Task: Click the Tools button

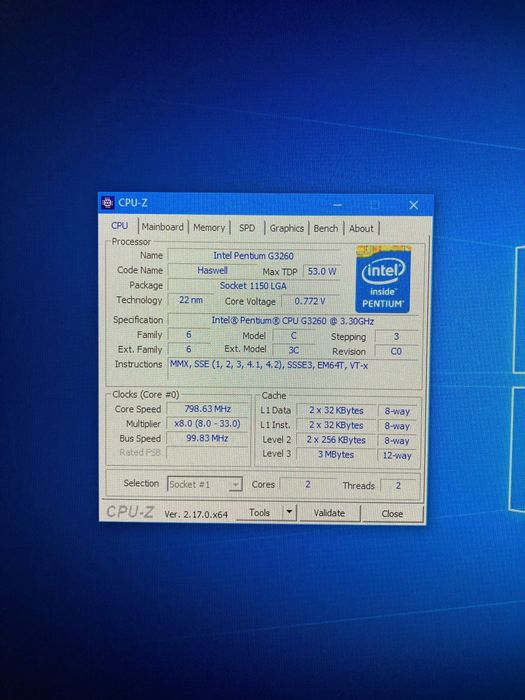Action: click(259, 512)
